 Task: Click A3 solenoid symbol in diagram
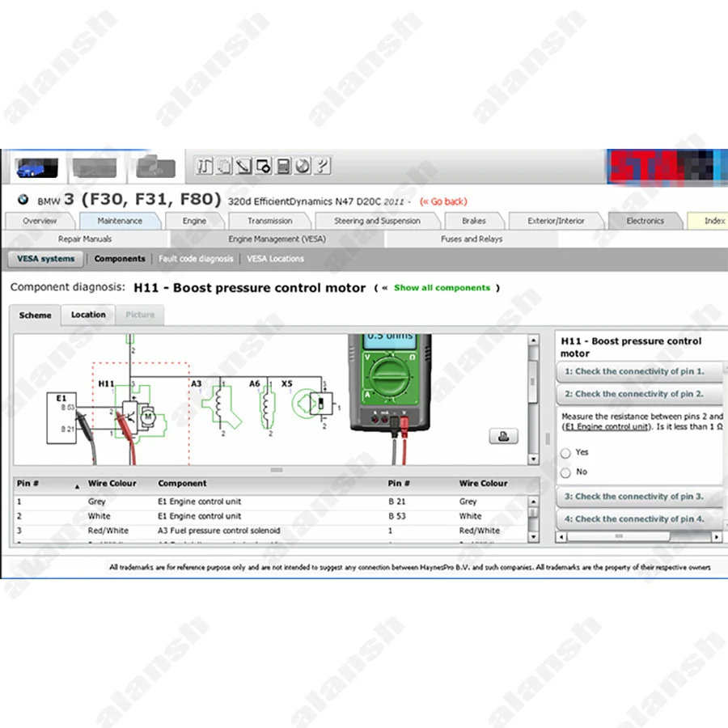click(x=222, y=406)
